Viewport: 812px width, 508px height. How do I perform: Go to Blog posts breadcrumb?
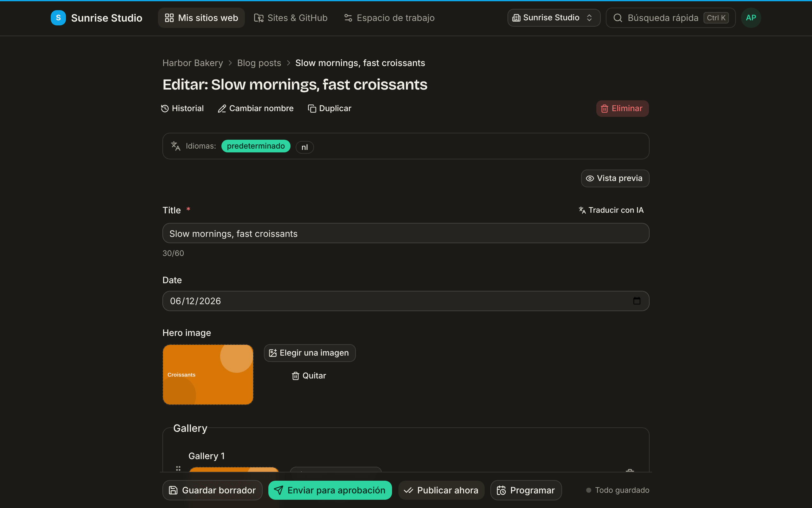coord(259,63)
